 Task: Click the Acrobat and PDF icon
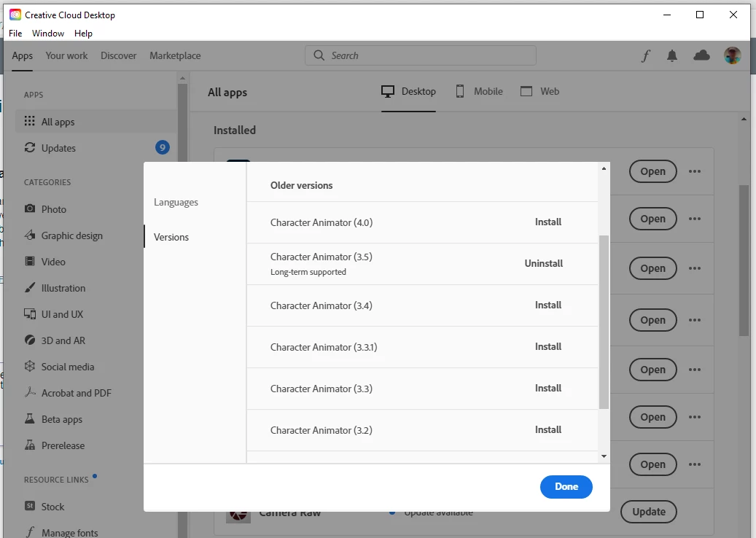[x=30, y=392]
